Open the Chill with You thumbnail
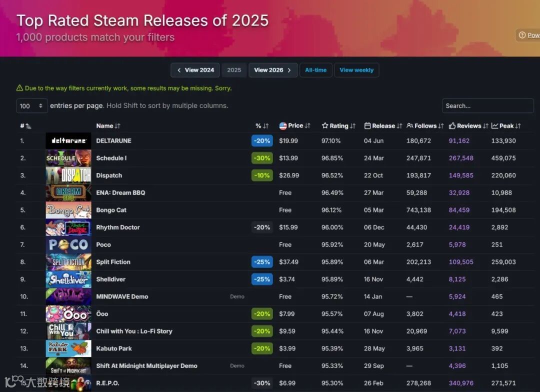This screenshot has height=392, width=540. coord(68,331)
